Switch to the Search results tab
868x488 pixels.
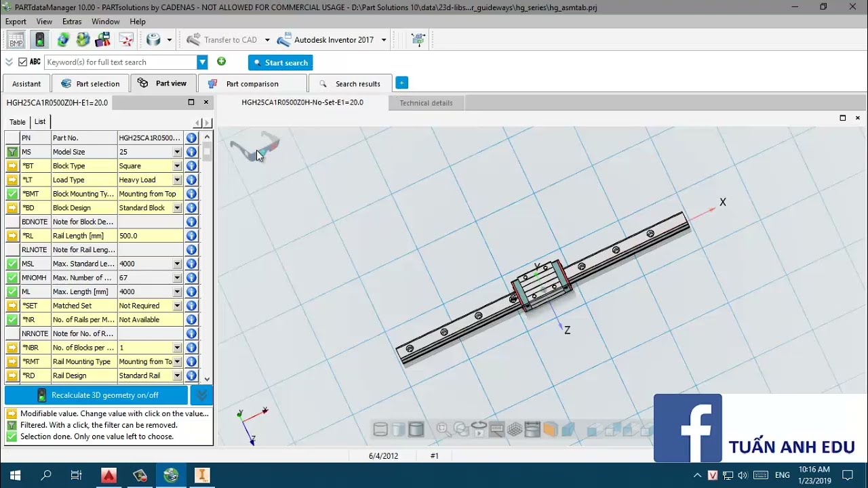point(350,84)
